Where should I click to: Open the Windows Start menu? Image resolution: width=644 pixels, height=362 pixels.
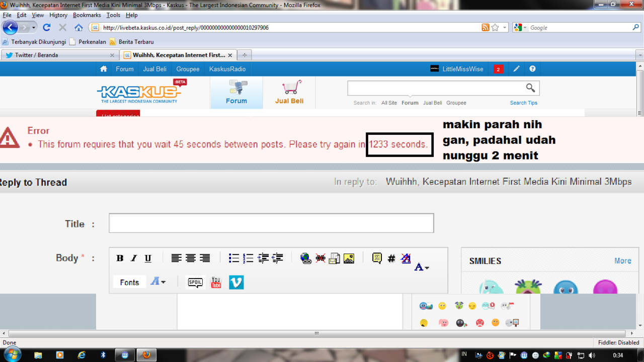click(x=12, y=355)
